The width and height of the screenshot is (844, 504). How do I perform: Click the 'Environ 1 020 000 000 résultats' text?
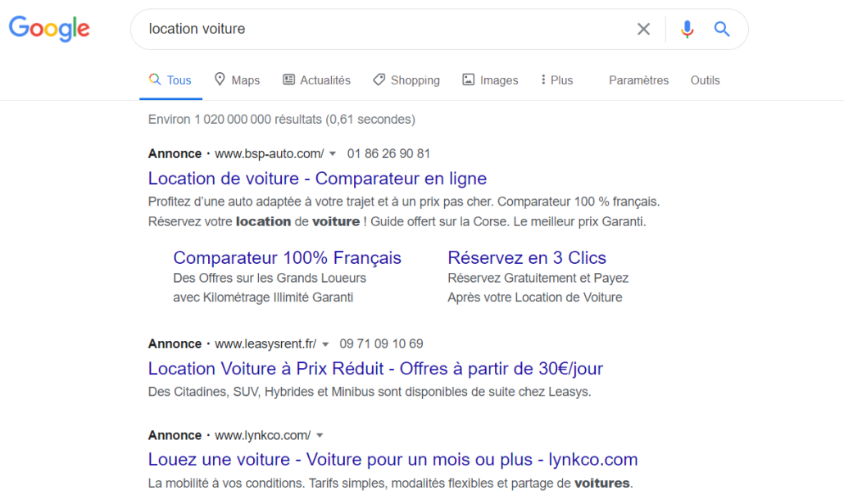pyautogui.click(x=282, y=119)
